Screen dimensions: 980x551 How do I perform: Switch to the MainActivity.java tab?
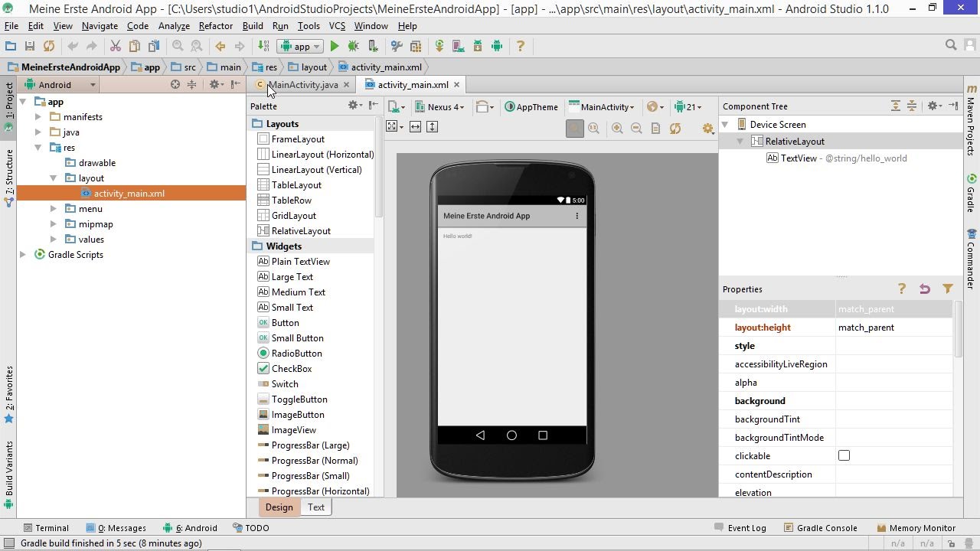coord(302,84)
